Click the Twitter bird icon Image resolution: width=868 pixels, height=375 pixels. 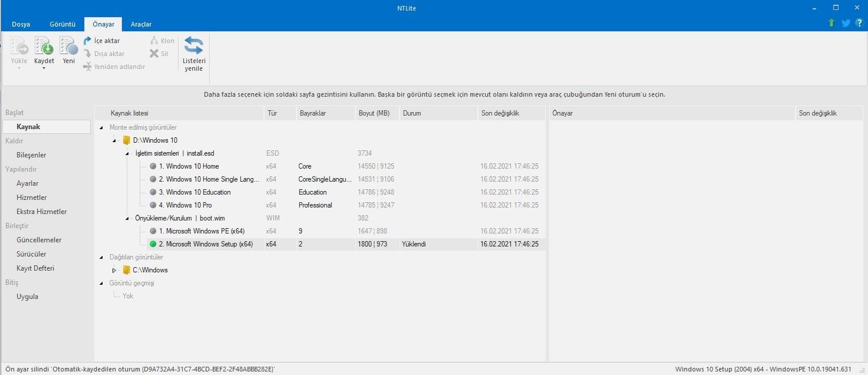(x=846, y=23)
